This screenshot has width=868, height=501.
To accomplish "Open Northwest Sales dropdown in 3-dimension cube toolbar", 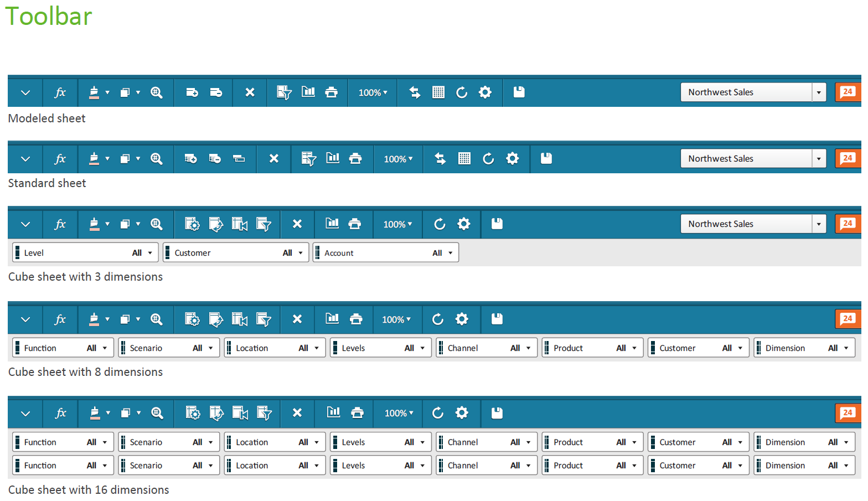I will click(819, 224).
